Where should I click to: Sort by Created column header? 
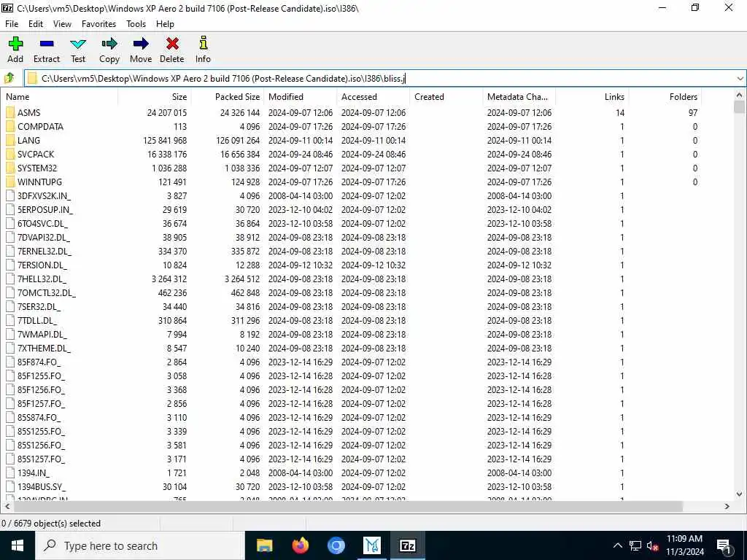click(446, 97)
